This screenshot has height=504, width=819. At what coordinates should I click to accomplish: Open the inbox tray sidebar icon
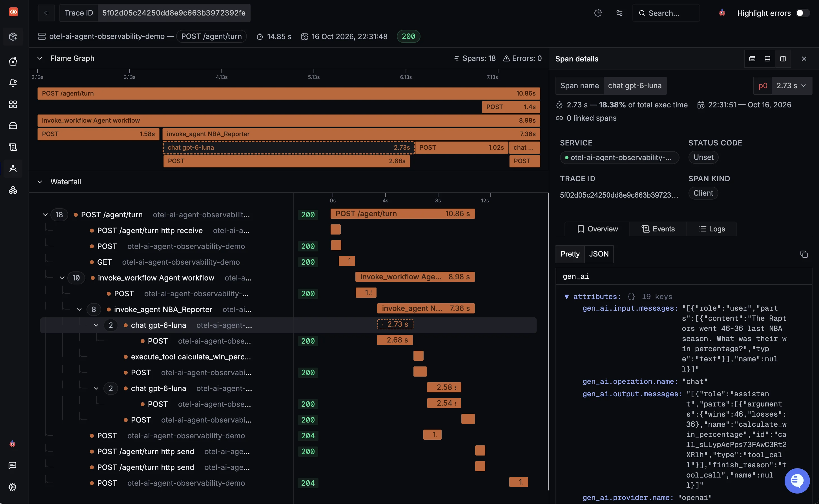(13, 126)
